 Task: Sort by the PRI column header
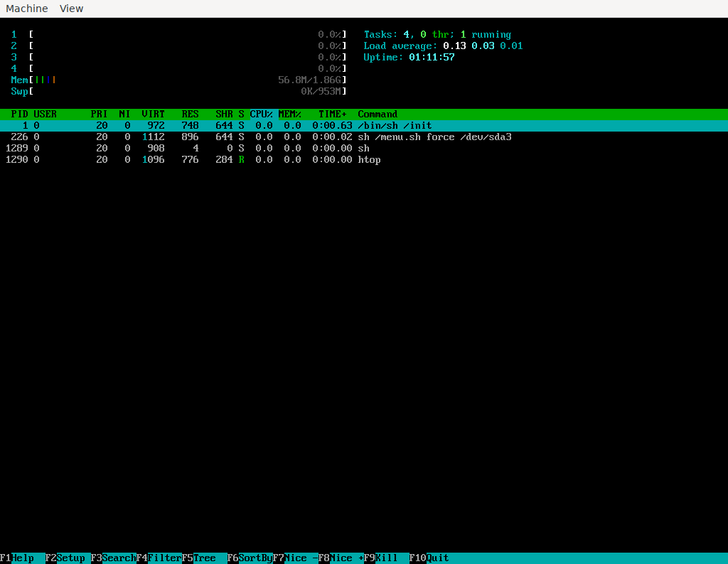tap(99, 115)
